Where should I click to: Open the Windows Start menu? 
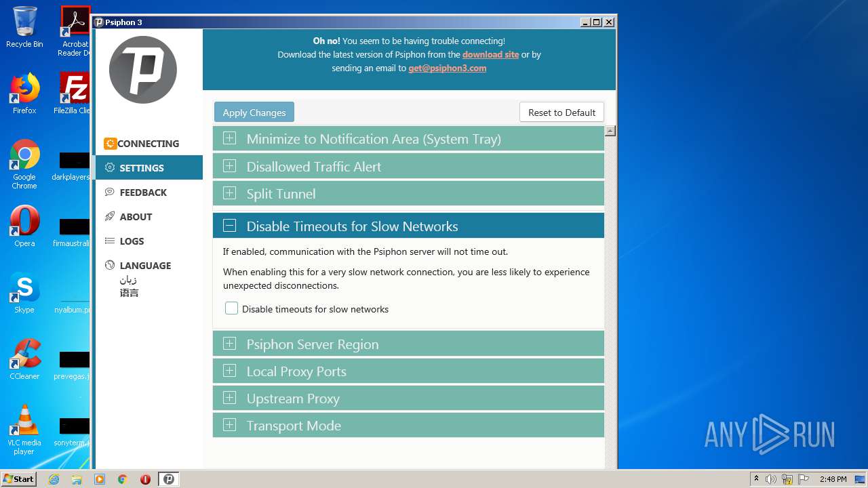[x=18, y=479]
